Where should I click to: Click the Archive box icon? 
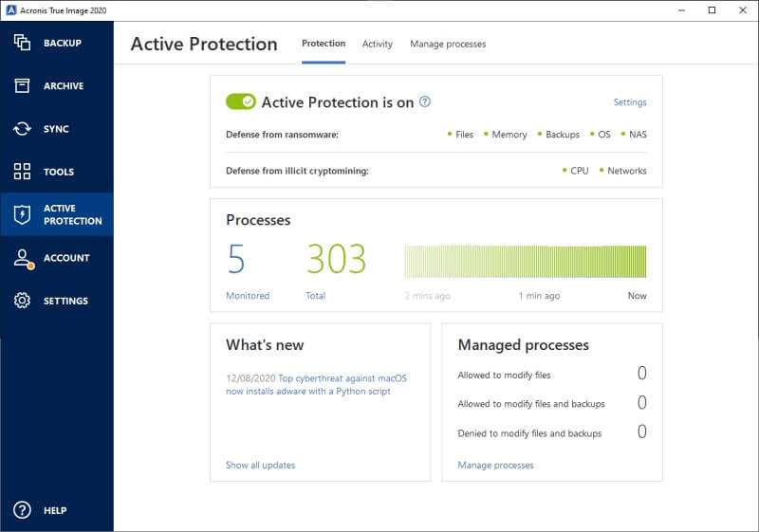coord(22,85)
